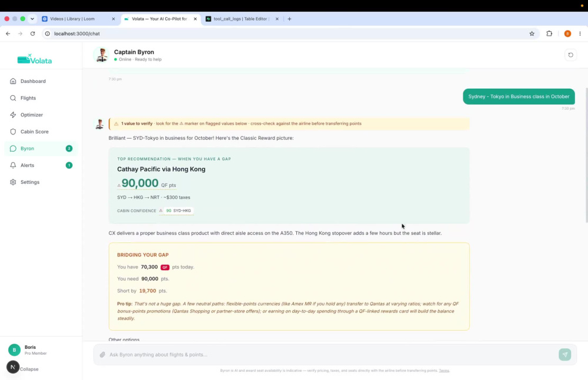This screenshot has width=588, height=380.
Task: Go forward in the browser
Action: pyautogui.click(x=20, y=33)
